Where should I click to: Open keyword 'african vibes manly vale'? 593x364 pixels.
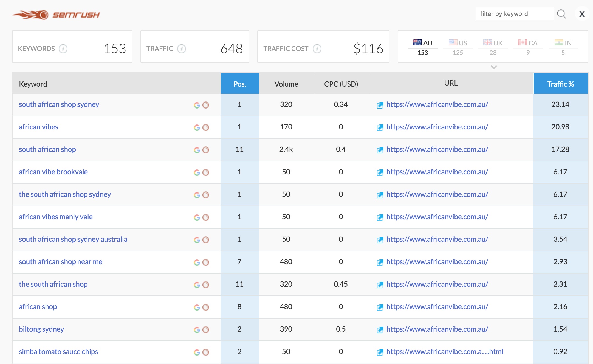tap(56, 217)
